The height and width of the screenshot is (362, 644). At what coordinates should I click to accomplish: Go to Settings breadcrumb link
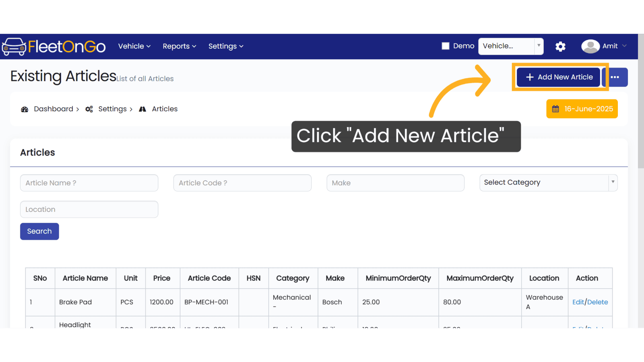(112, 109)
